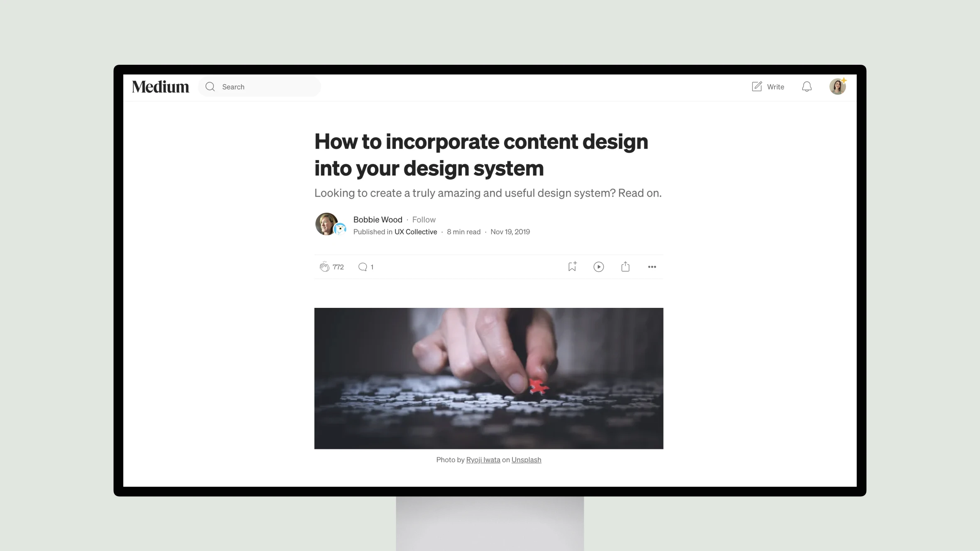Viewport: 980px width, 551px height.
Task: Click the listen/play audio icon
Action: coord(598,266)
